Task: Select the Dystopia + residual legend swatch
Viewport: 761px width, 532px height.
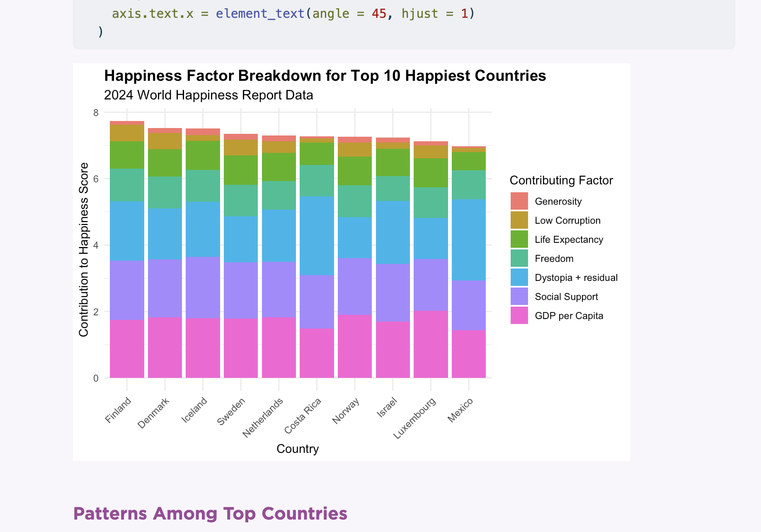Action: (x=519, y=277)
